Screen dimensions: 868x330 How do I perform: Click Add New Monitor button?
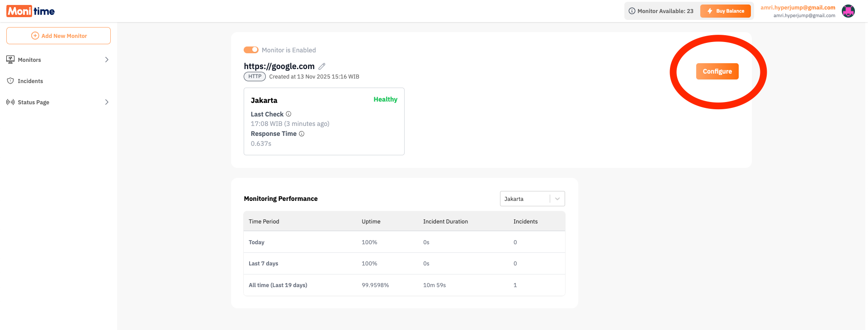pyautogui.click(x=59, y=36)
